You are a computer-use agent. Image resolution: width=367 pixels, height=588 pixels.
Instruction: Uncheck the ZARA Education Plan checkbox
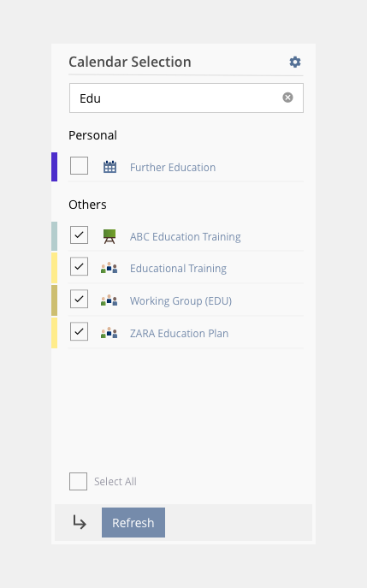click(x=79, y=331)
